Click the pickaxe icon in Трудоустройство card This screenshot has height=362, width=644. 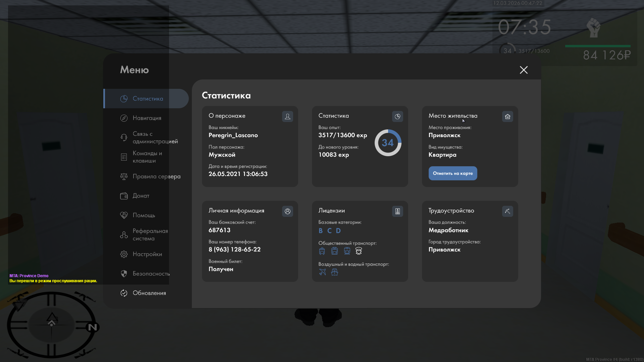tap(507, 211)
